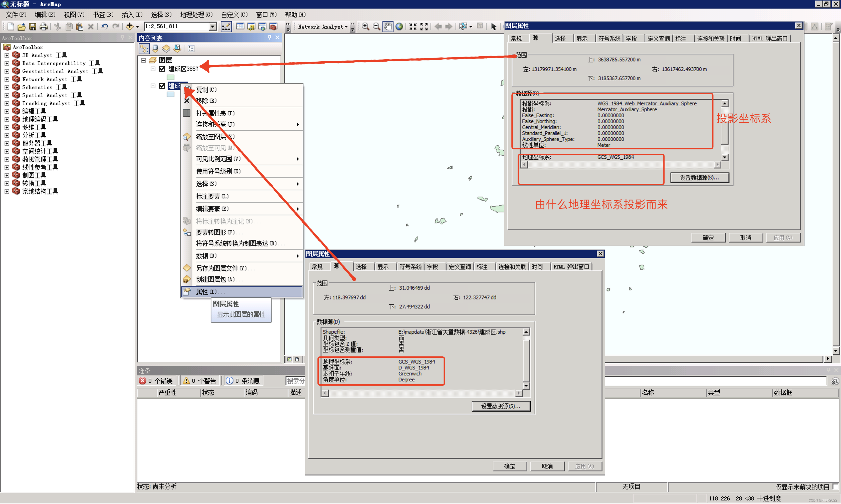Select the Zoom Out tool
The image size is (841, 504).
click(376, 27)
